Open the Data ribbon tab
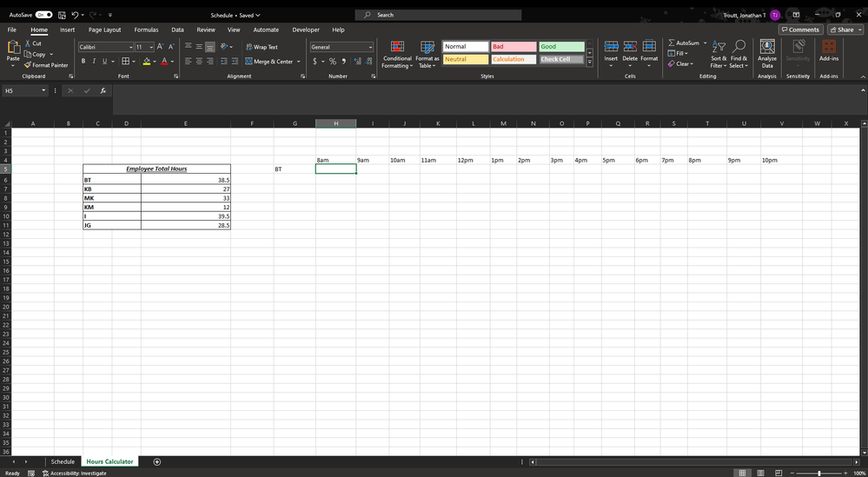 tap(177, 30)
